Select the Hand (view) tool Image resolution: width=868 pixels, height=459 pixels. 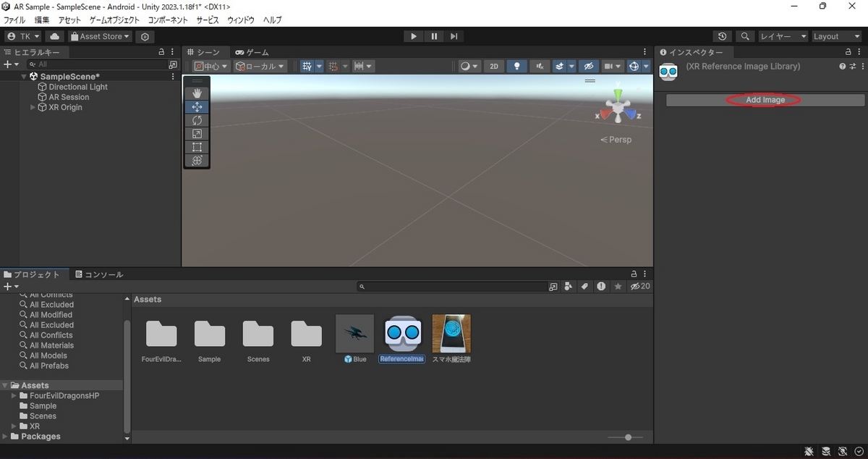[x=197, y=93]
